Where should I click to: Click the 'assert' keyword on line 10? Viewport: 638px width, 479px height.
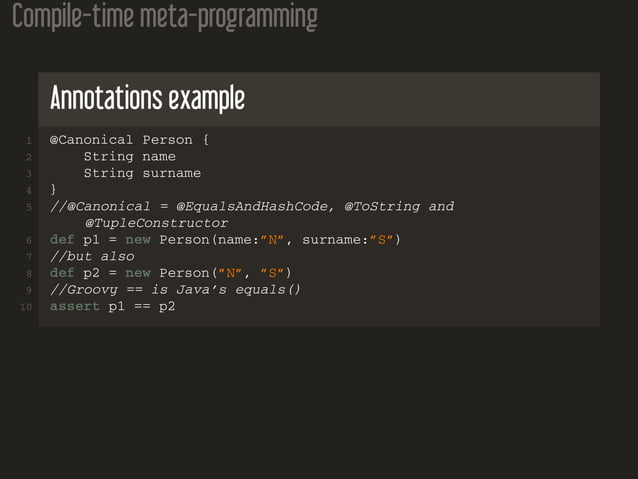pos(75,306)
